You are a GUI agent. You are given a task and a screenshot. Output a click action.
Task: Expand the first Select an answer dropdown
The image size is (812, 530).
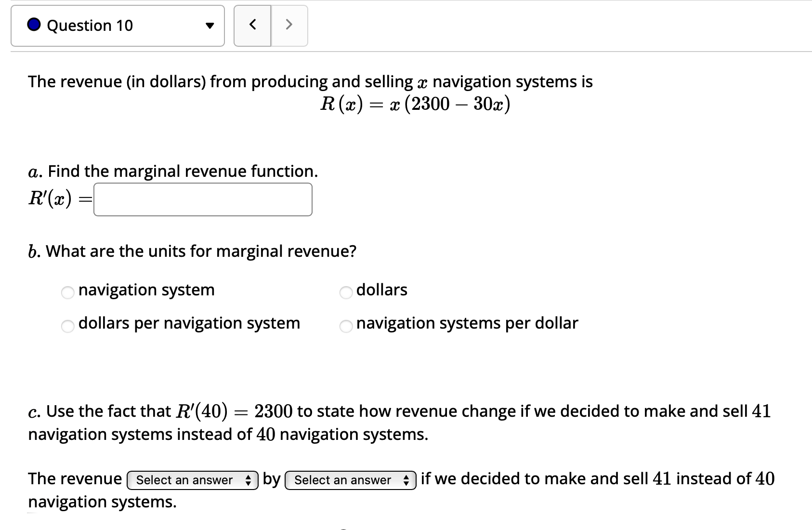192,480
